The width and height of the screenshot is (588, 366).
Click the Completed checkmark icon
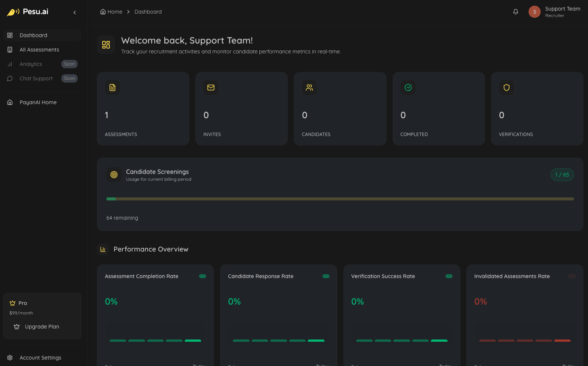(x=408, y=88)
